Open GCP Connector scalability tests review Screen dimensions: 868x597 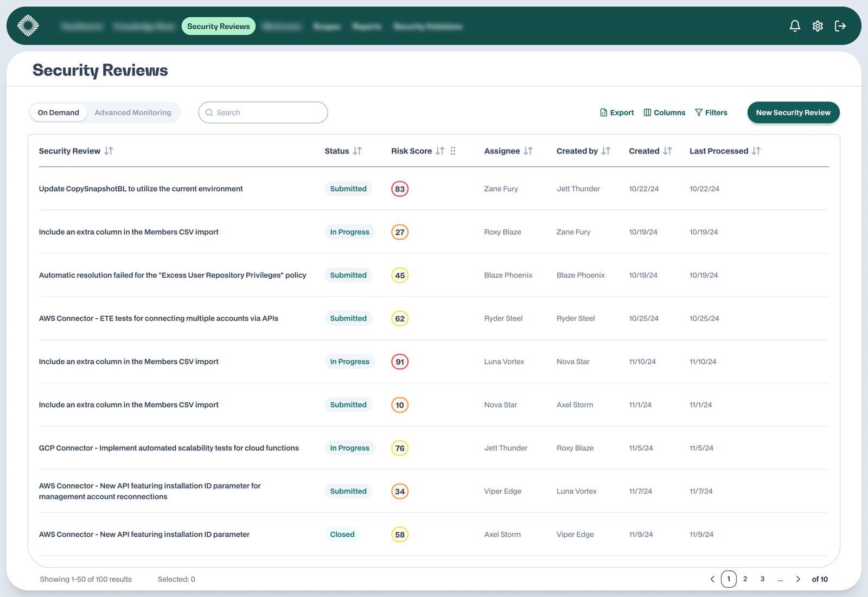point(169,448)
